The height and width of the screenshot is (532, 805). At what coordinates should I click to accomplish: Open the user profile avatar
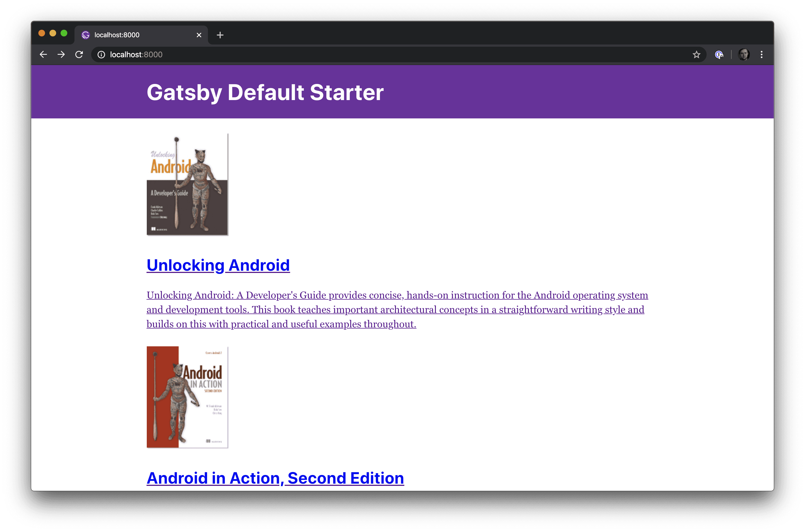point(744,55)
